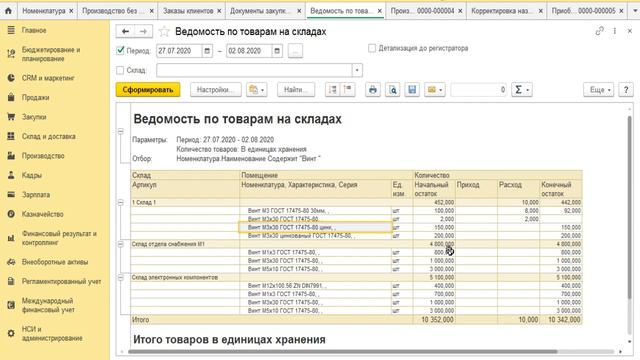
Task: Open the Склад dropdown list
Action: pos(357,70)
